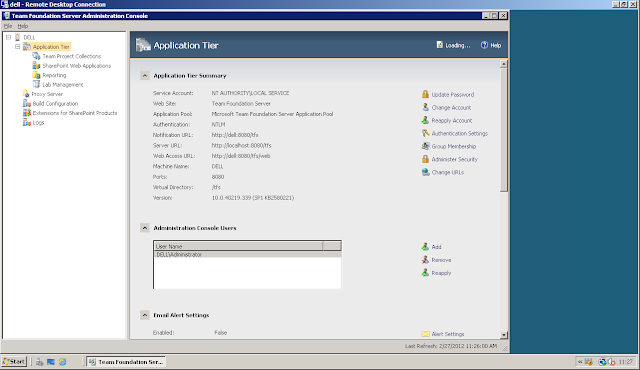
Task: Click the Administer Security link
Action: pyautogui.click(x=455, y=159)
